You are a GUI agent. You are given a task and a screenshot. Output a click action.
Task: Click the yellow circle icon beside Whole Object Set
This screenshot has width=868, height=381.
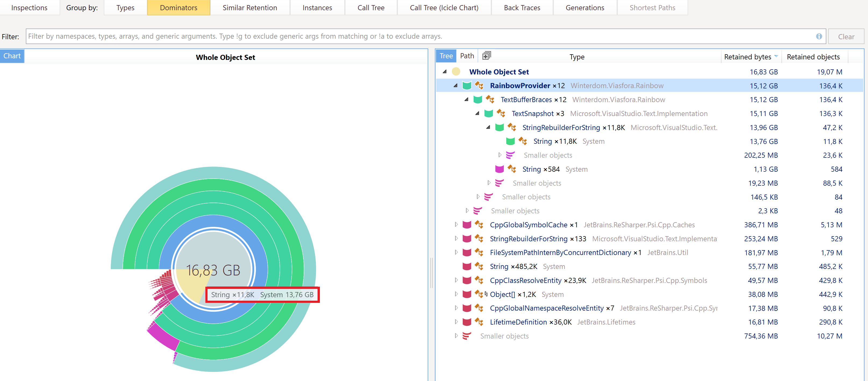pyautogui.click(x=456, y=72)
